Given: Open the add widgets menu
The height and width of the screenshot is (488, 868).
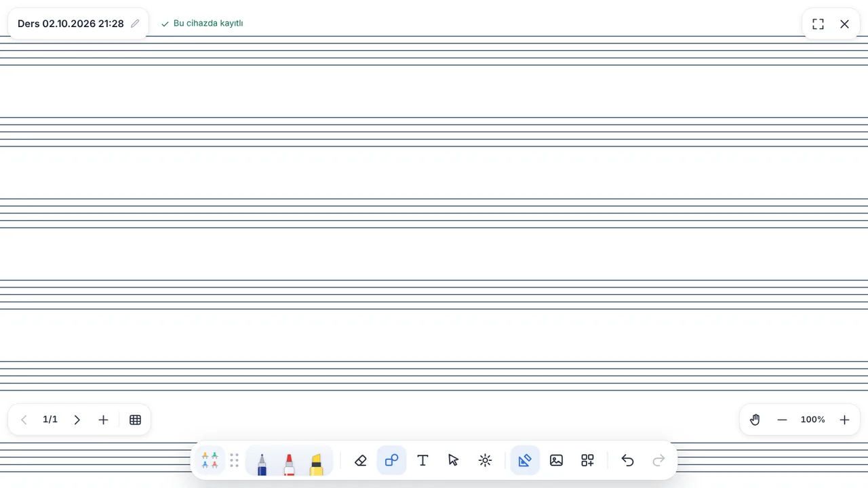Looking at the screenshot, I should pyautogui.click(x=587, y=460).
